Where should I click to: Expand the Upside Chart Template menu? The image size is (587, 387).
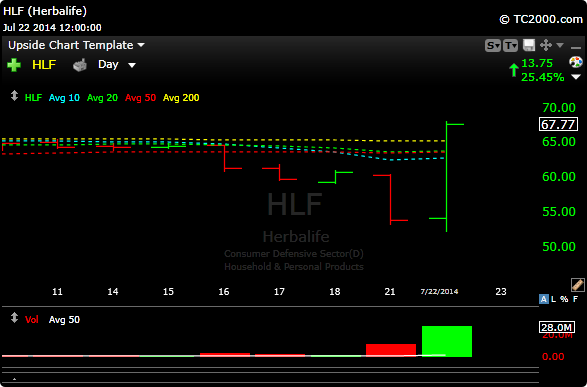76,45
